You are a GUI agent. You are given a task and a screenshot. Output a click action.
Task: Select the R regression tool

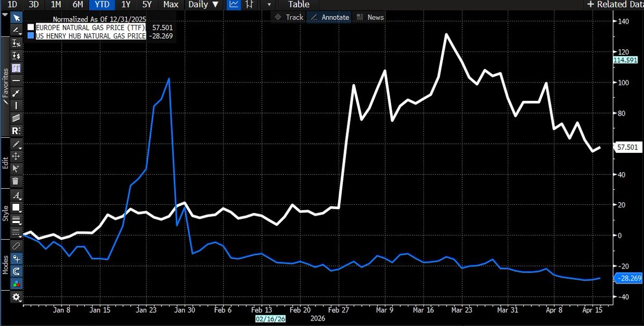[x=16, y=131]
